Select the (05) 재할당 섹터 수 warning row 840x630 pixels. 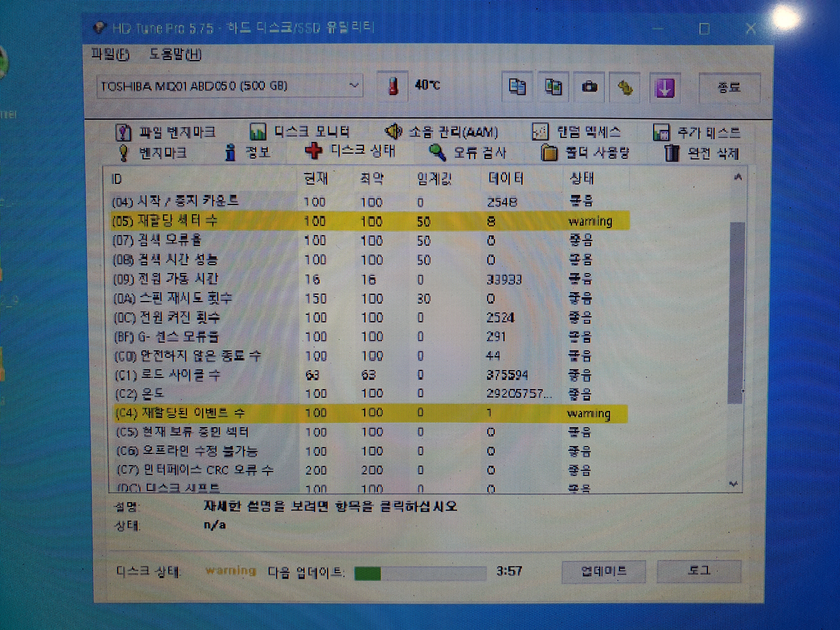(370, 221)
